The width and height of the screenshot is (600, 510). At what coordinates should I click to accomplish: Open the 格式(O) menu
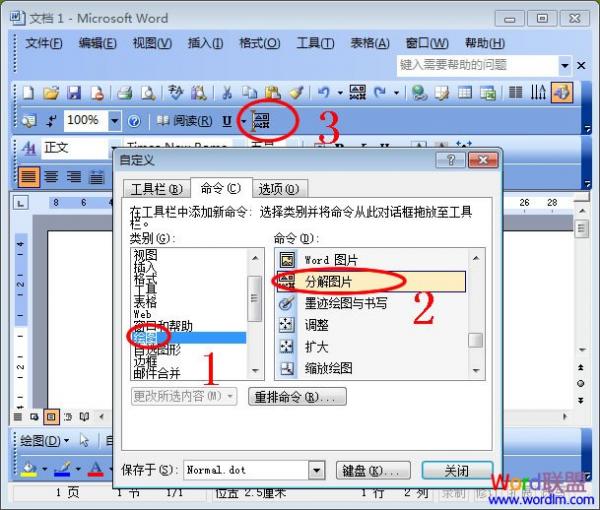coord(259,43)
